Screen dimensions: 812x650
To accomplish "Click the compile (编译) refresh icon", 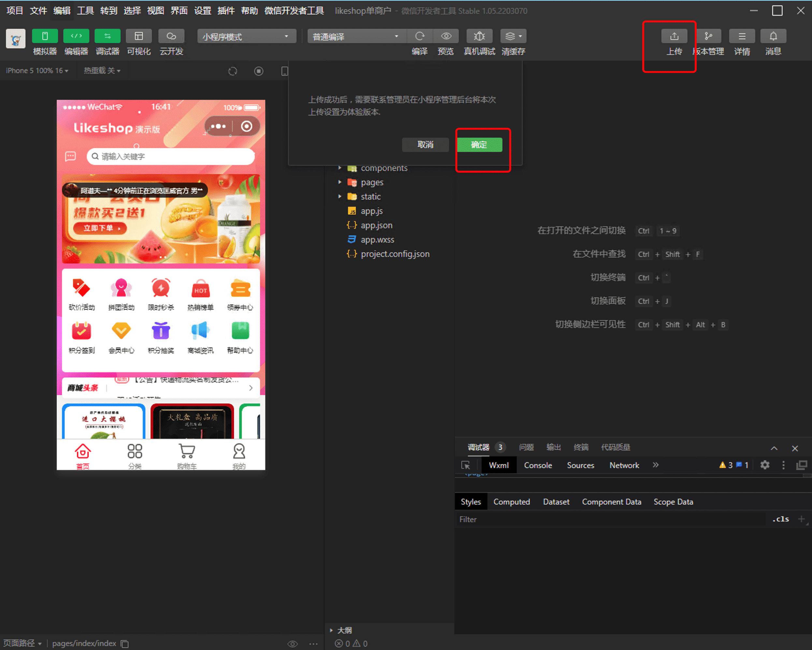I will point(420,36).
